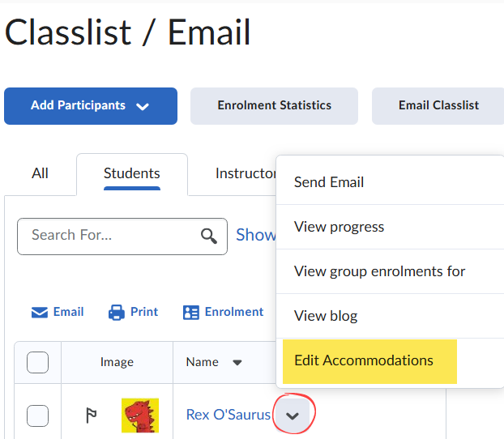
Task: Click the Print printer icon
Action: [117, 313]
